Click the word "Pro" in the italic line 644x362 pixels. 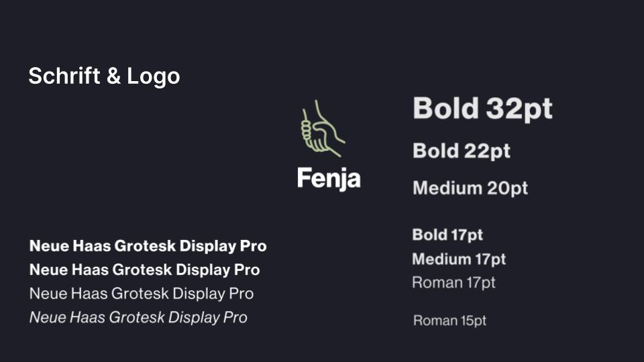tap(234, 317)
